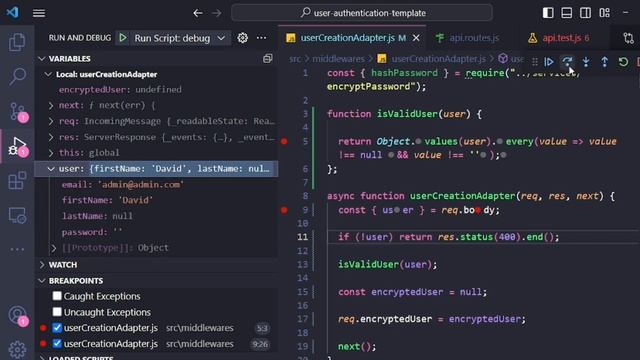Expand the res ServerResponse variable
640x360 pixels.
pyautogui.click(x=51, y=137)
